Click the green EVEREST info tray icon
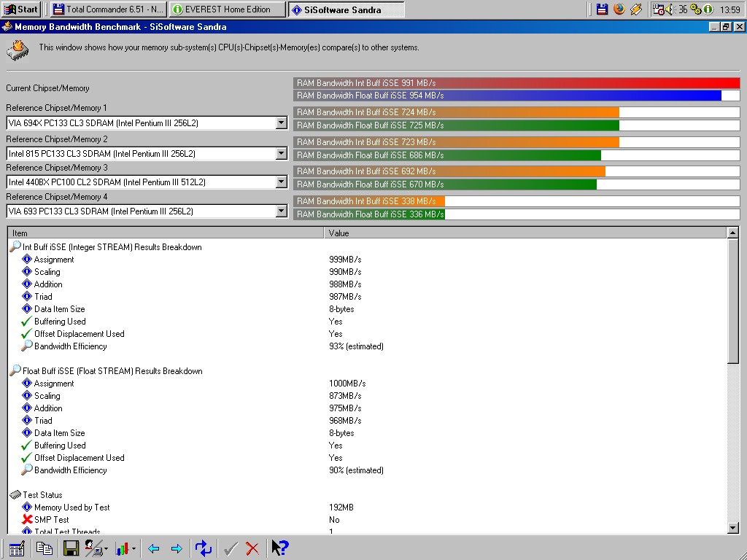747x560 pixels. click(708, 9)
